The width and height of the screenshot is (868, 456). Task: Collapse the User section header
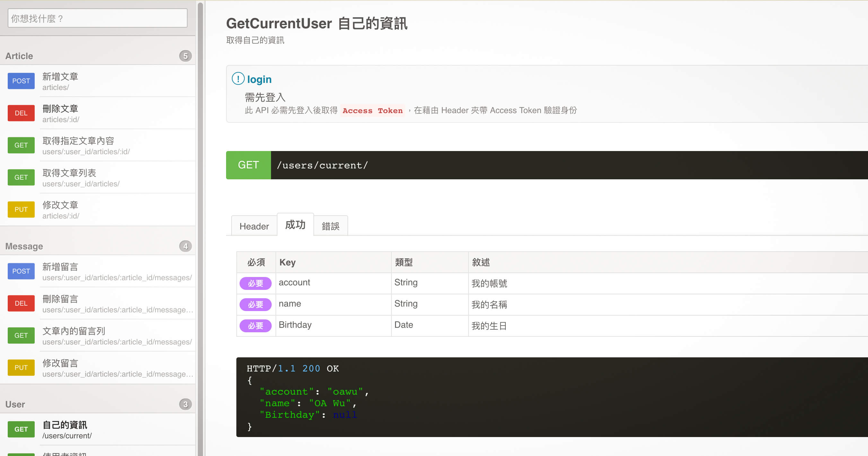pos(15,404)
